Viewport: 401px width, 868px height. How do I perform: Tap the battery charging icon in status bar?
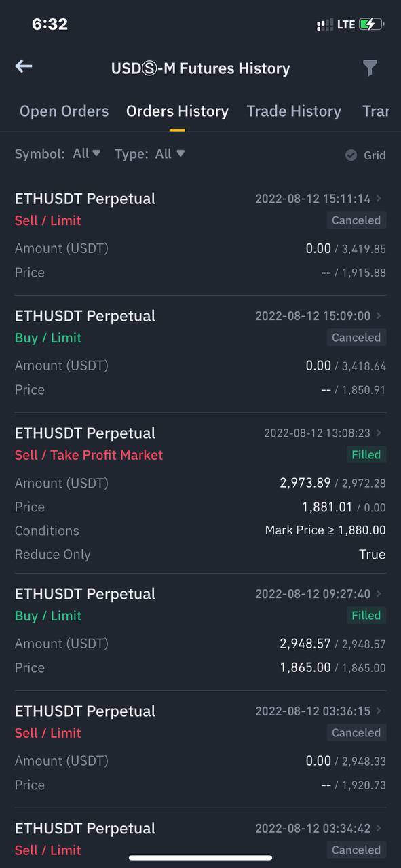point(371,24)
